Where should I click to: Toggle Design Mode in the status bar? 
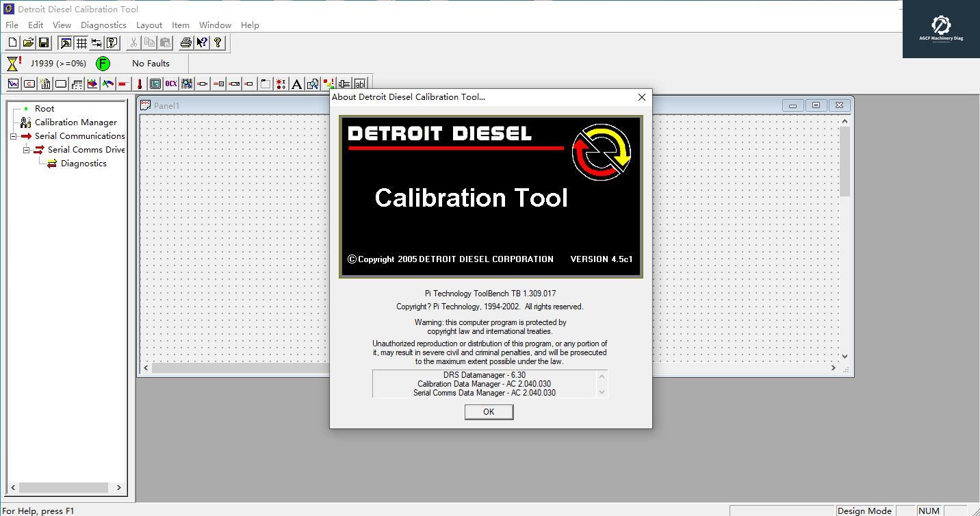864,511
